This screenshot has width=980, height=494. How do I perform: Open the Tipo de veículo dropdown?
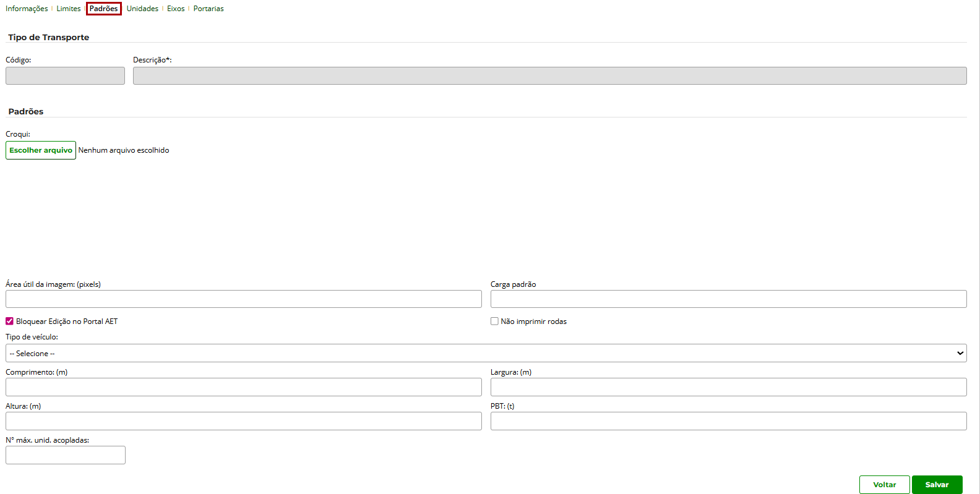point(486,353)
